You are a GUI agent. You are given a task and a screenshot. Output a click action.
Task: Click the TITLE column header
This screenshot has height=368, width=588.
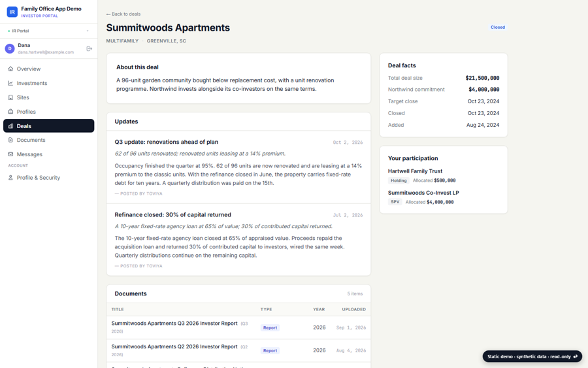coord(118,309)
